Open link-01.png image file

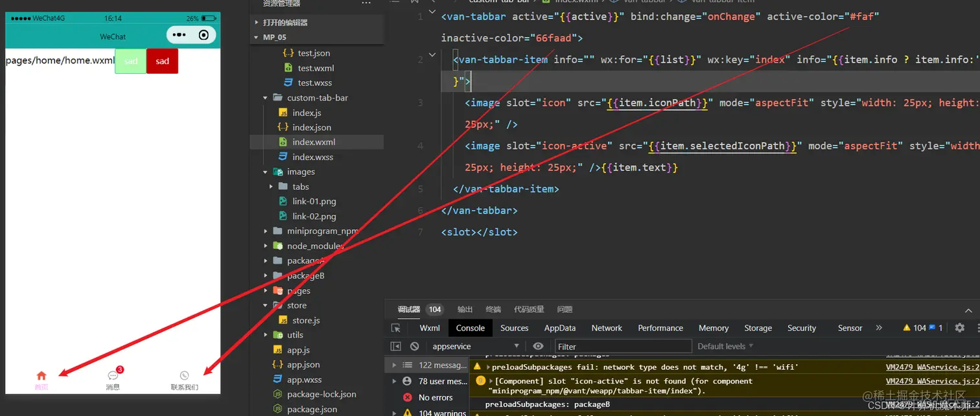pyautogui.click(x=314, y=202)
